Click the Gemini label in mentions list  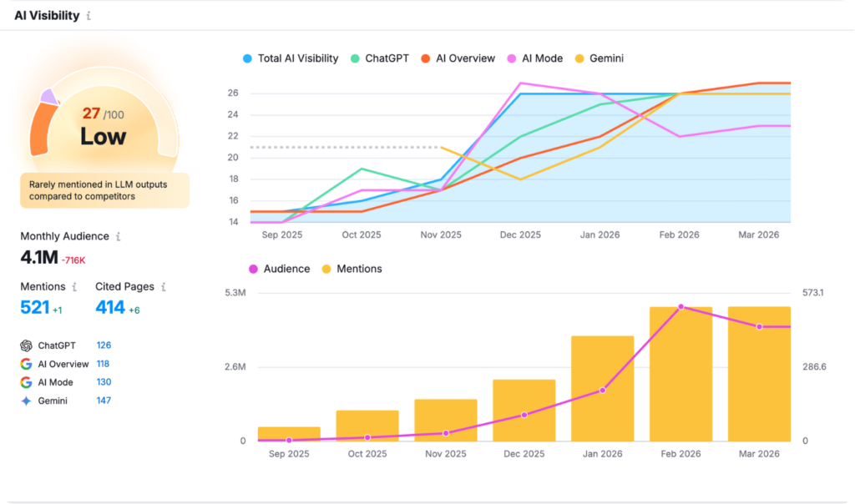point(53,401)
